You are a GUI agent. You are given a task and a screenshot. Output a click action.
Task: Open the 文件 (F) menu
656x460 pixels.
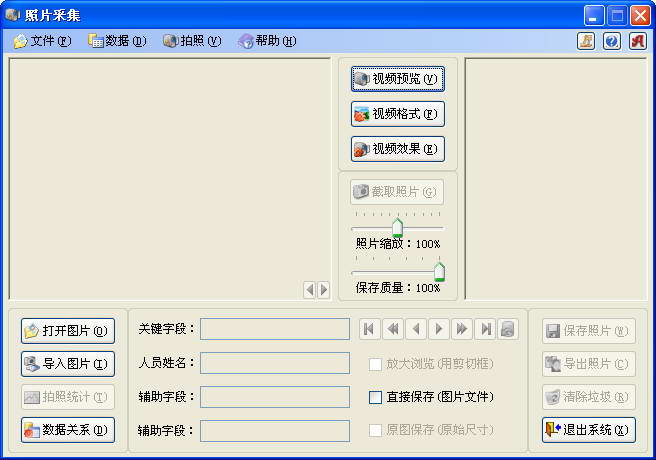42,41
